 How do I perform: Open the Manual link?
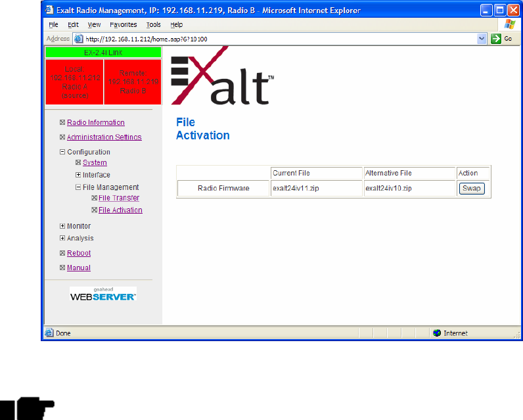79,268
